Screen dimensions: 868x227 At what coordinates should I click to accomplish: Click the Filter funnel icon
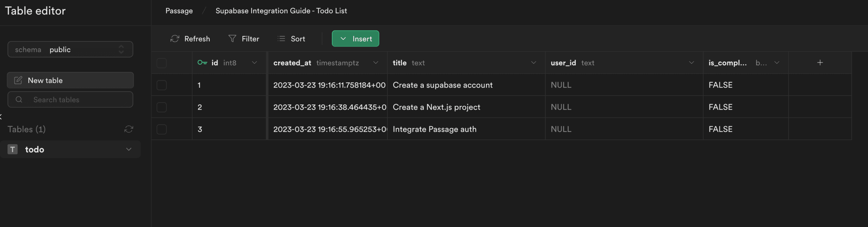pos(232,39)
